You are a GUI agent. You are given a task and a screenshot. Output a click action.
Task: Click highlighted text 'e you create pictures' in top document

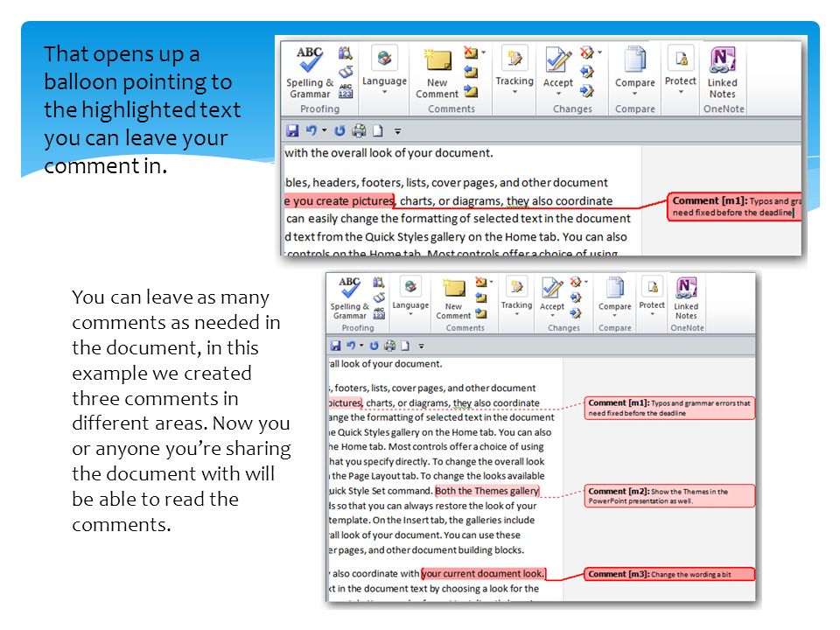[339, 201]
